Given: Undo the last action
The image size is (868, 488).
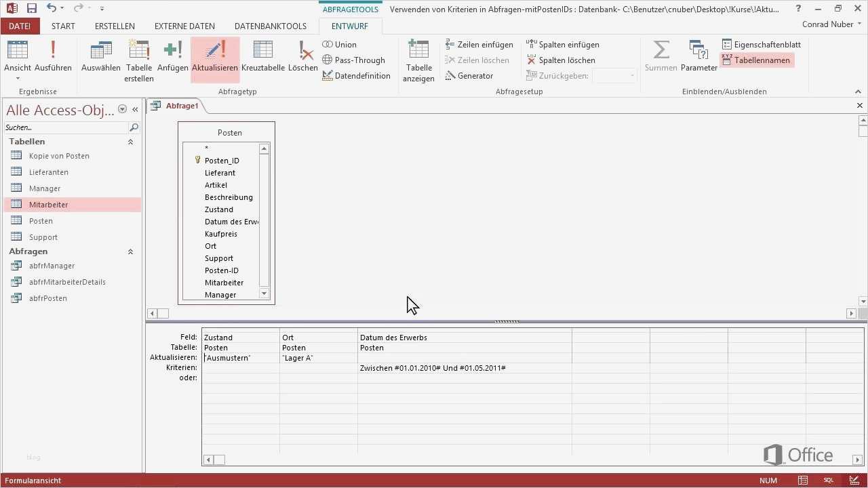Looking at the screenshot, I should (52, 8).
